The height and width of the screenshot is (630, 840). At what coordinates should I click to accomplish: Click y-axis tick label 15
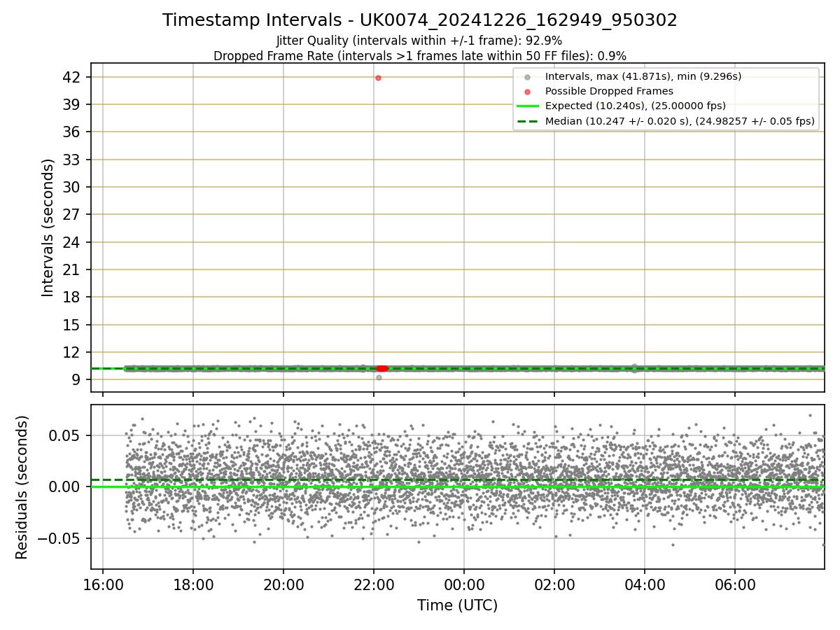[x=71, y=325]
